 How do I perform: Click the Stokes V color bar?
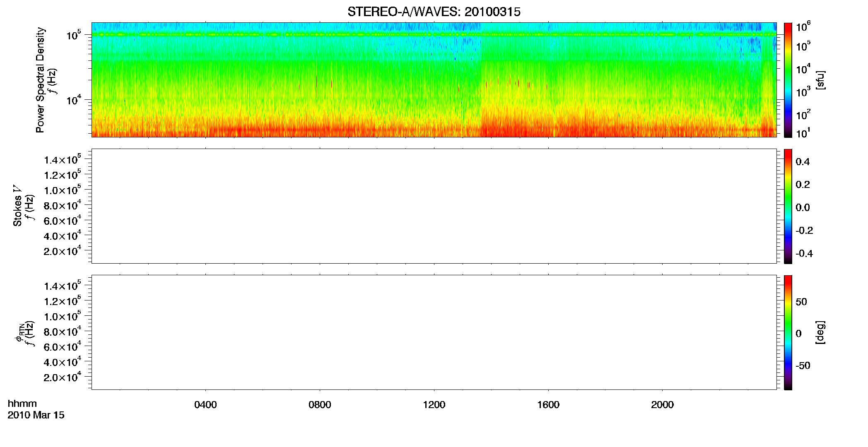click(788, 206)
